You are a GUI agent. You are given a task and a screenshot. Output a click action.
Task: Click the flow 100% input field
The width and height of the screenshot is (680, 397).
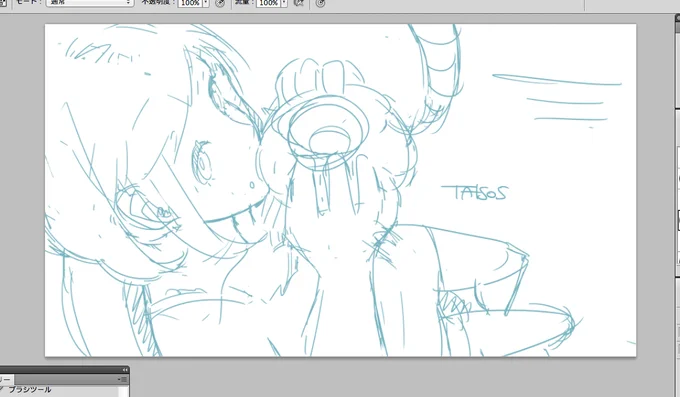pyautogui.click(x=268, y=3)
